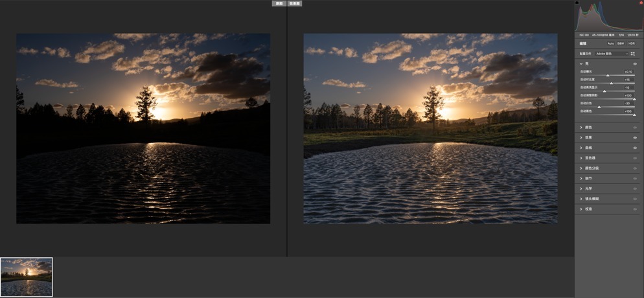644x298 pixels.
Task: Click the eye icon for 细节 panel
Action: 635,179
